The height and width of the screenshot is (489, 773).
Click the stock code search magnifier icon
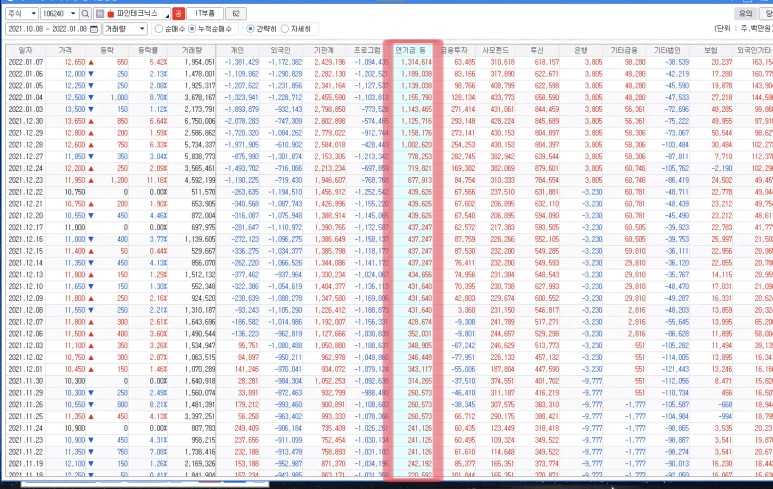(x=85, y=13)
